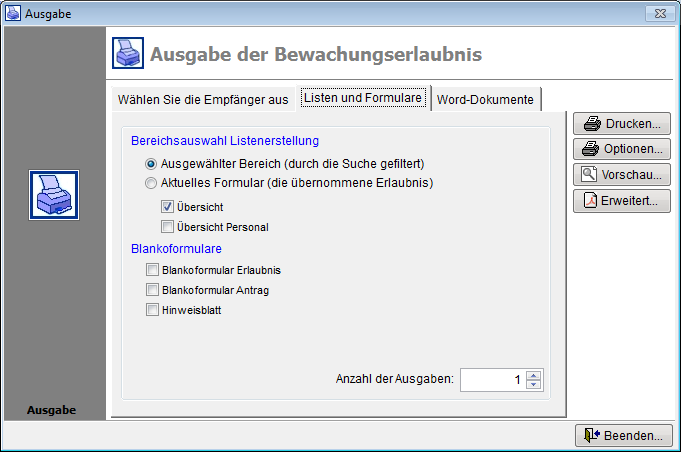Increase Anzahl der Ausgaben with up arrow
The height and width of the screenshot is (452, 681).
tap(534, 375)
